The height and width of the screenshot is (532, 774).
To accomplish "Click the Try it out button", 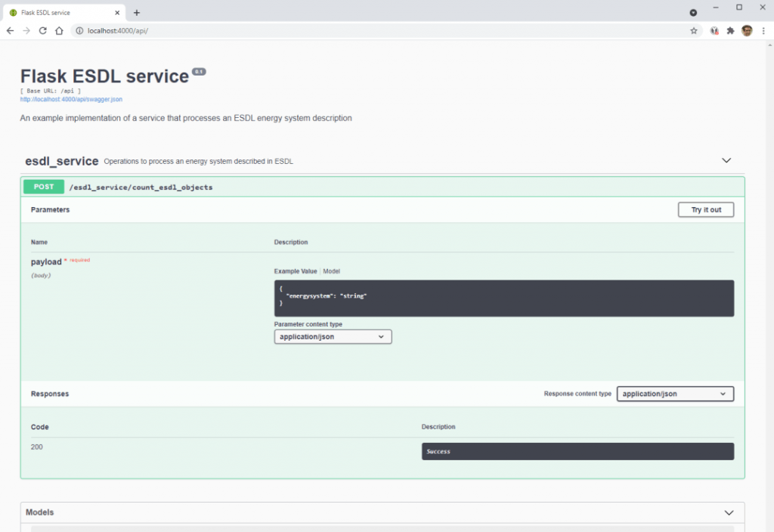I will 705,210.
